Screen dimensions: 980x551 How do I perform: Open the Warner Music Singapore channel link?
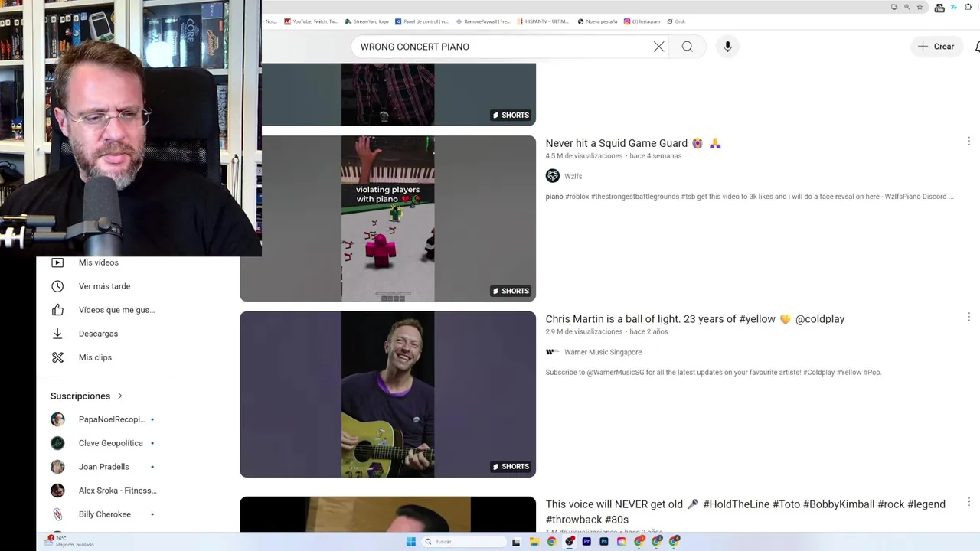point(603,352)
